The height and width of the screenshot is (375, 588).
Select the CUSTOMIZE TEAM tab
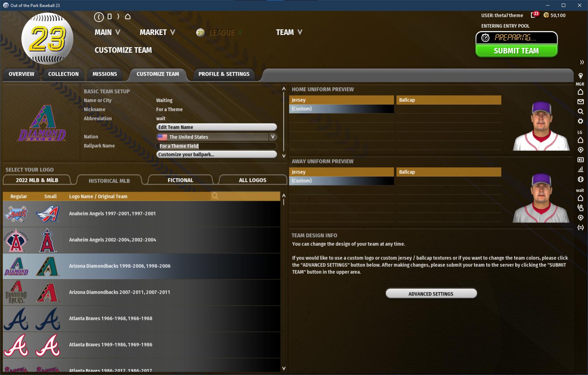click(x=158, y=74)
